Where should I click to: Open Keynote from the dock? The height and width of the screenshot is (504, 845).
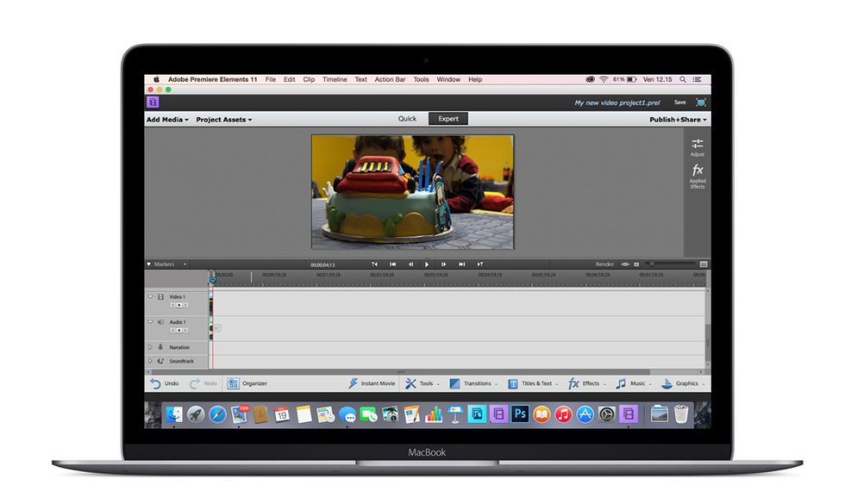point(455,414)
